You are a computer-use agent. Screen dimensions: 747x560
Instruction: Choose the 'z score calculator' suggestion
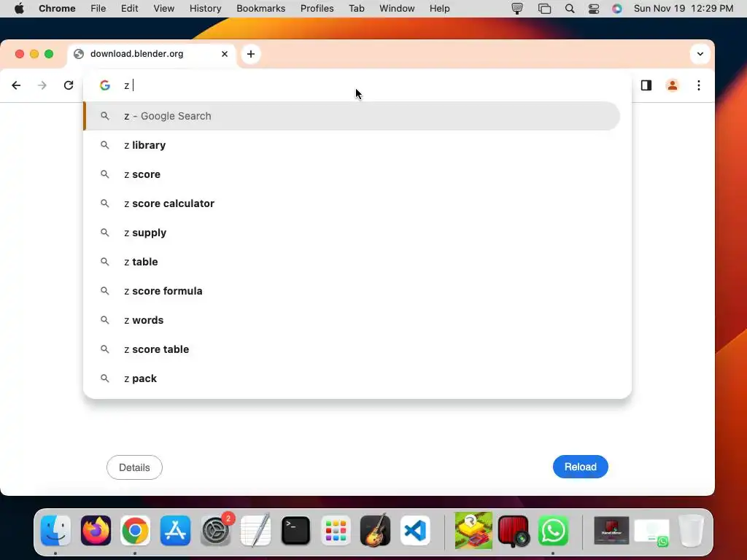point(352,203)
